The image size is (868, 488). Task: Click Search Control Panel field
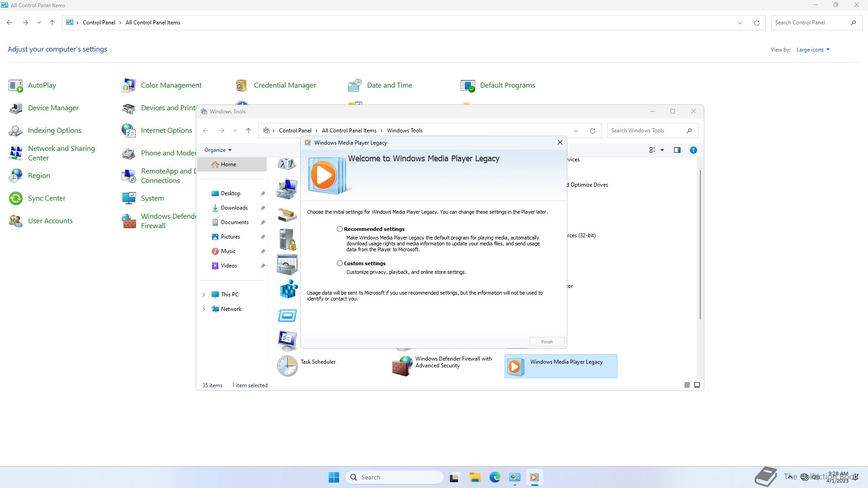click(x=816, y=23)
